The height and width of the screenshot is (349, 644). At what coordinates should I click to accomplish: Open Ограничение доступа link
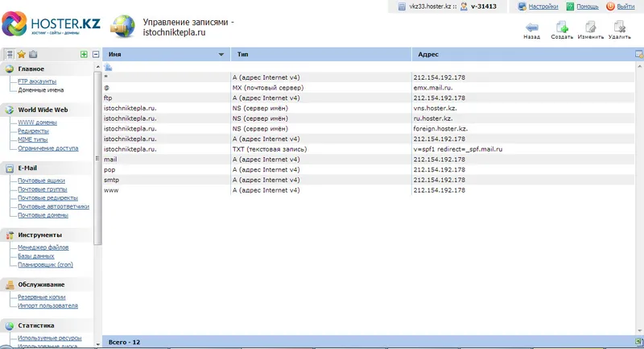48,148
